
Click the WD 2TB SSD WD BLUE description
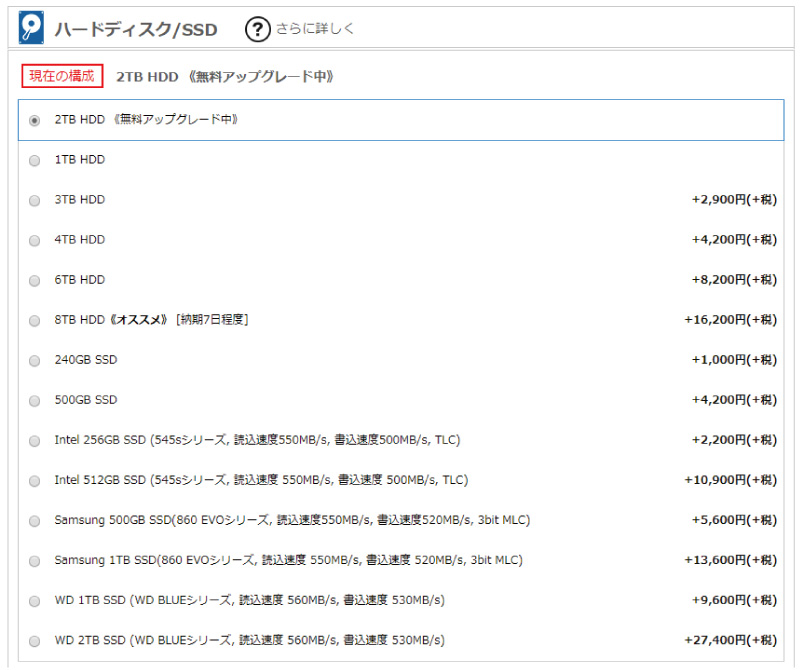pyautogui.click(x=249, y=640)
